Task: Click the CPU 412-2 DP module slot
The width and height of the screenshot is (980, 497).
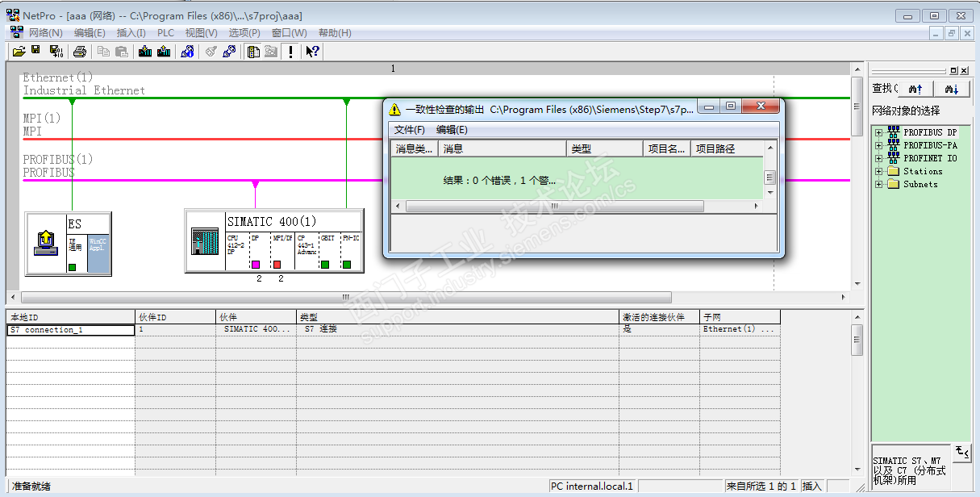Action: (x=238, y=250)
